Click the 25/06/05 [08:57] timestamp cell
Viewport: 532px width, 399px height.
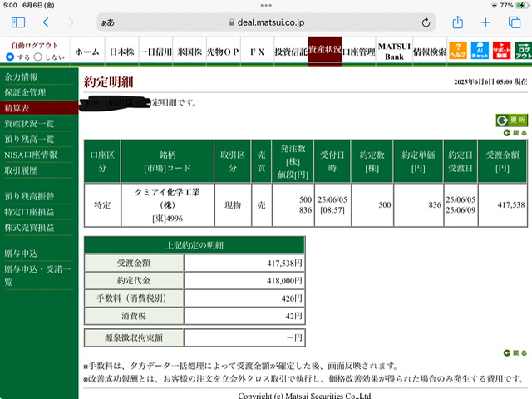(332, 205)
